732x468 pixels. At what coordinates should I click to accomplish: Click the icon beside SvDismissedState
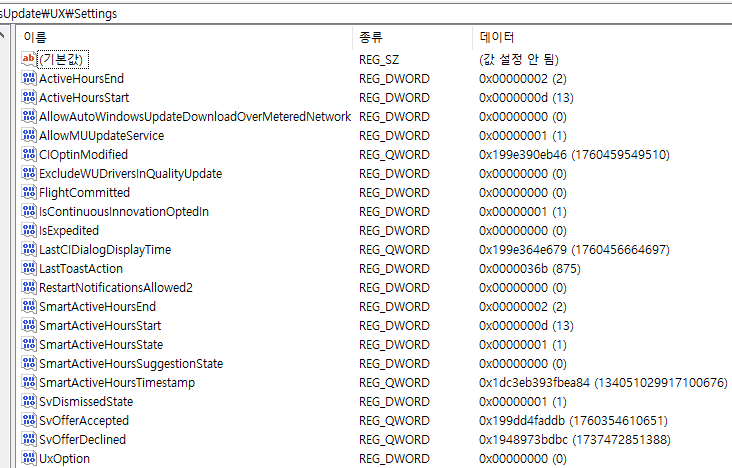point(28,401)
